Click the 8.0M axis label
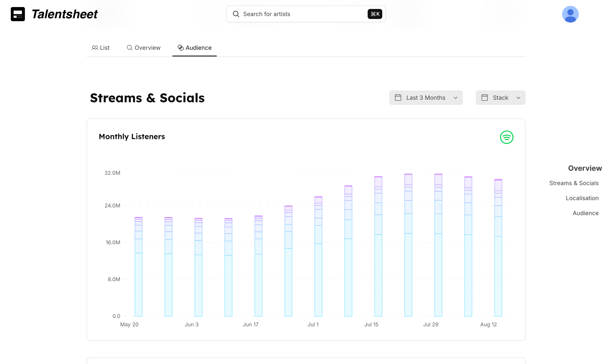This screenshot has height=364, width=610. pyautogui.click(x=114, y=279)
